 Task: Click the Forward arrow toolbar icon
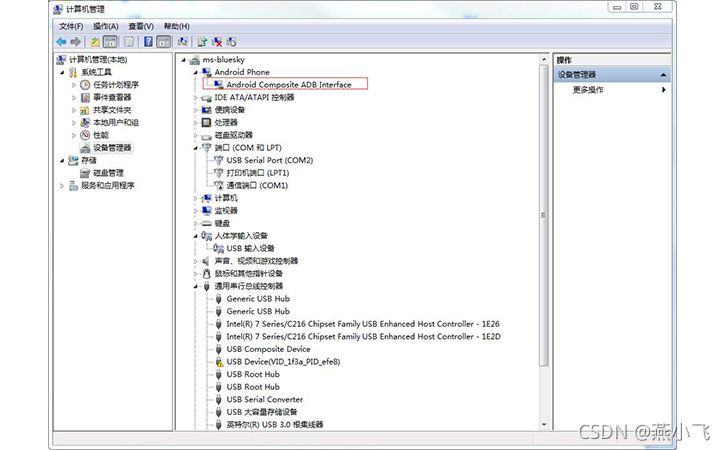click(75, 42)
